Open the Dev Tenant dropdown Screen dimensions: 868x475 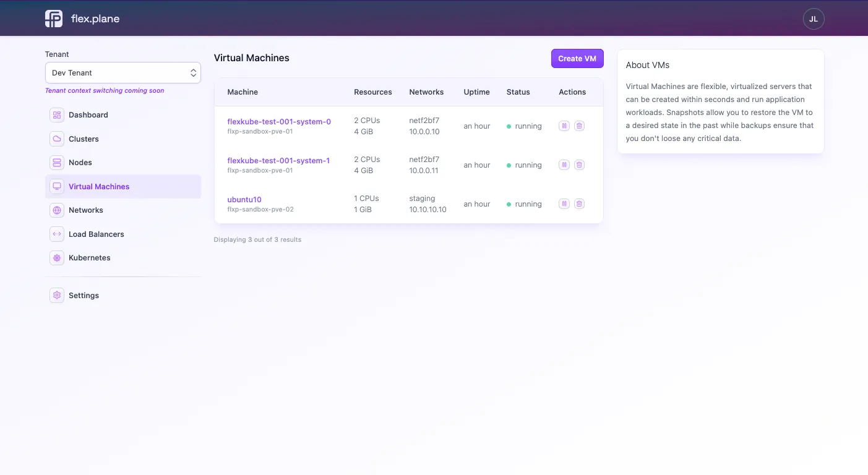coord(123,72)
